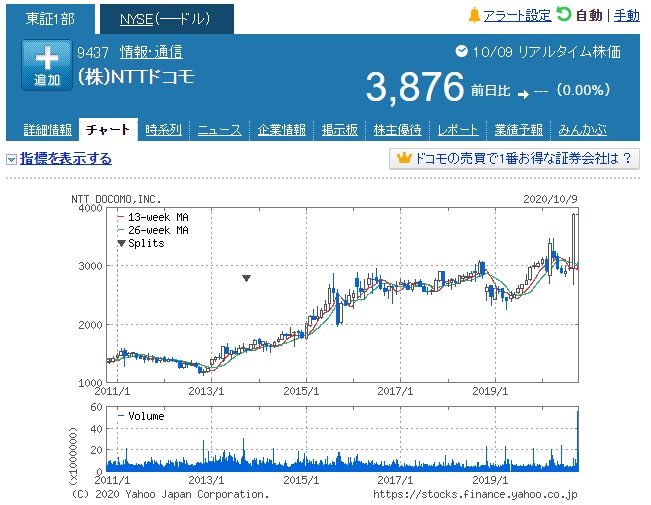Click the Splits triangle marker on chart
Screen dimensions: 651x505
click(246, 278)
